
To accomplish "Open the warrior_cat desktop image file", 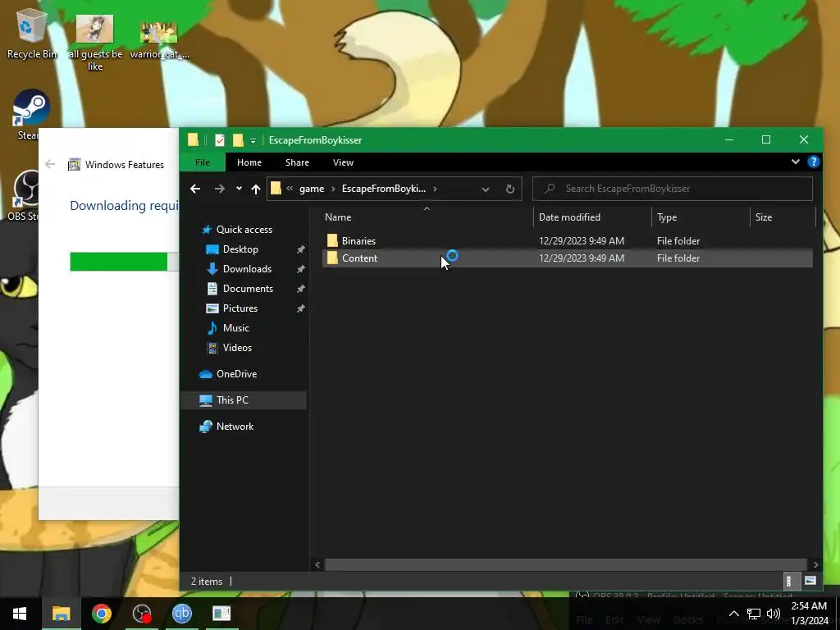I will point(159,40).
